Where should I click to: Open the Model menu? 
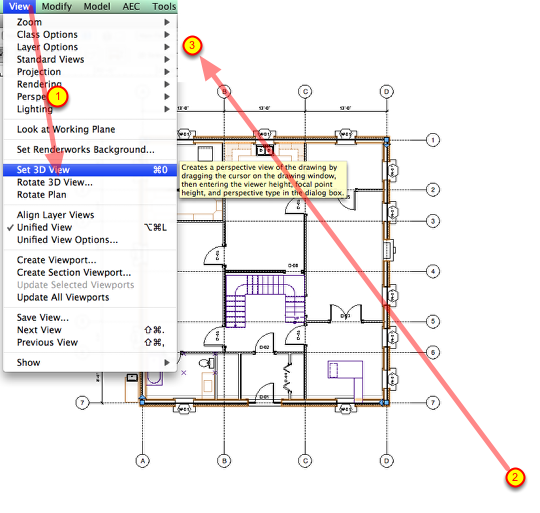click(x=97, y=7)
